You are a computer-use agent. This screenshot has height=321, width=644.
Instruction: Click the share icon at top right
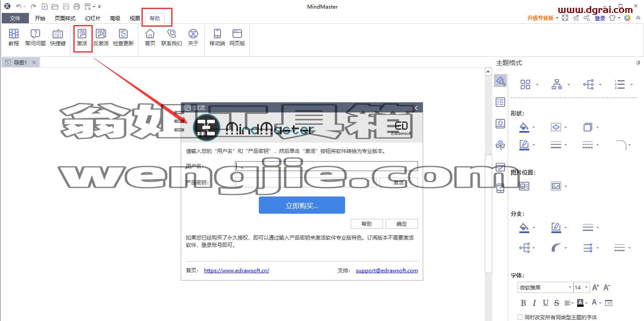click(587, 18)
